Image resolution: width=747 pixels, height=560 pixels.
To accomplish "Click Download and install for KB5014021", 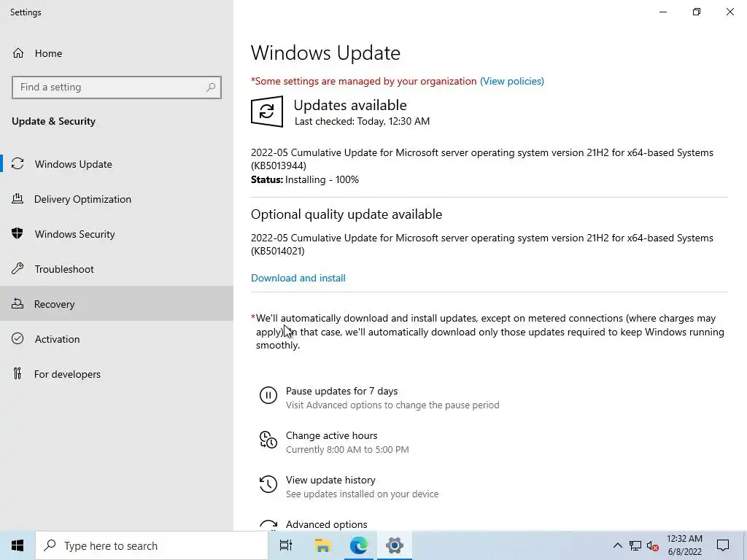I will coord(298,278).
